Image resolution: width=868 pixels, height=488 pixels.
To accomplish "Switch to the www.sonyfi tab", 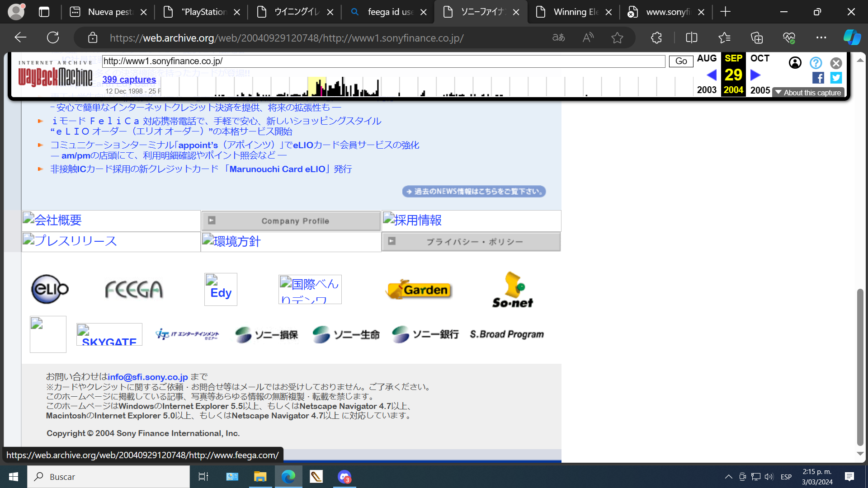I will (x=666, y=12).
